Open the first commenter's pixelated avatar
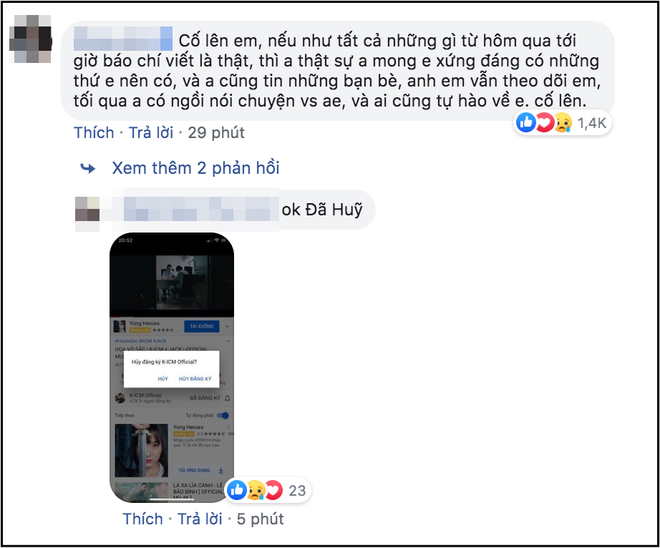The height and width of the screenshot is (548, 660). click(x=30, y=39)
